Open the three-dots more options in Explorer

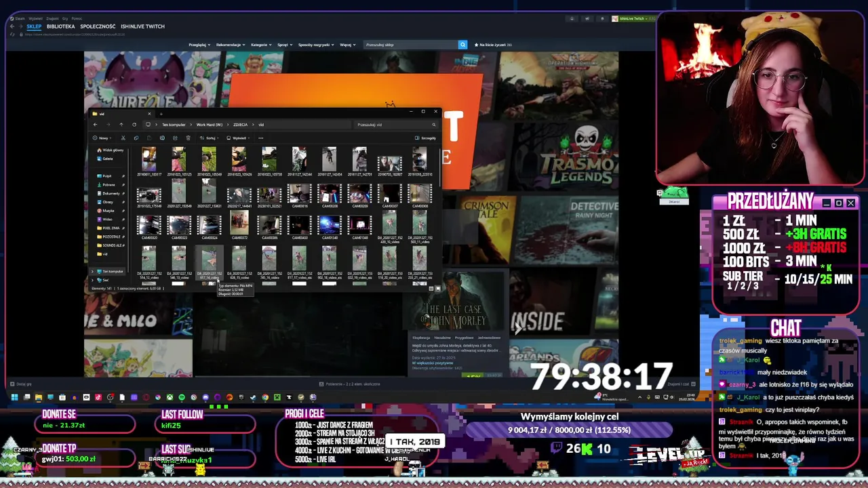[260, 138]
